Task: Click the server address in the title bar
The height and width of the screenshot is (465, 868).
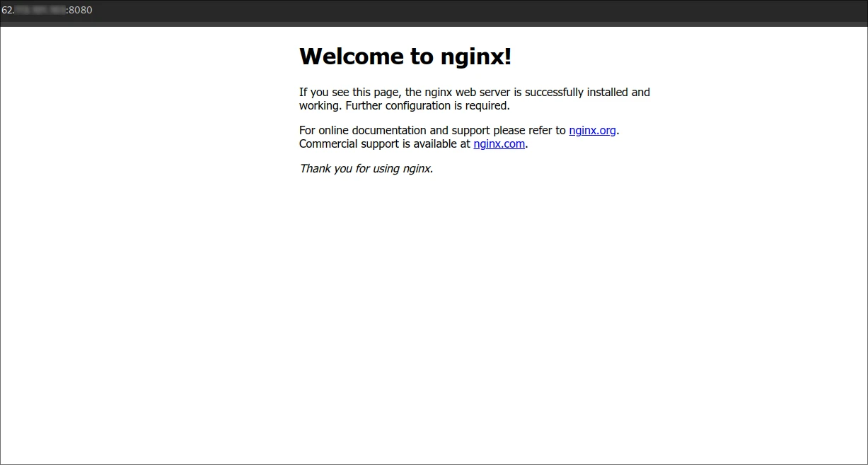Action: [46, 10]
